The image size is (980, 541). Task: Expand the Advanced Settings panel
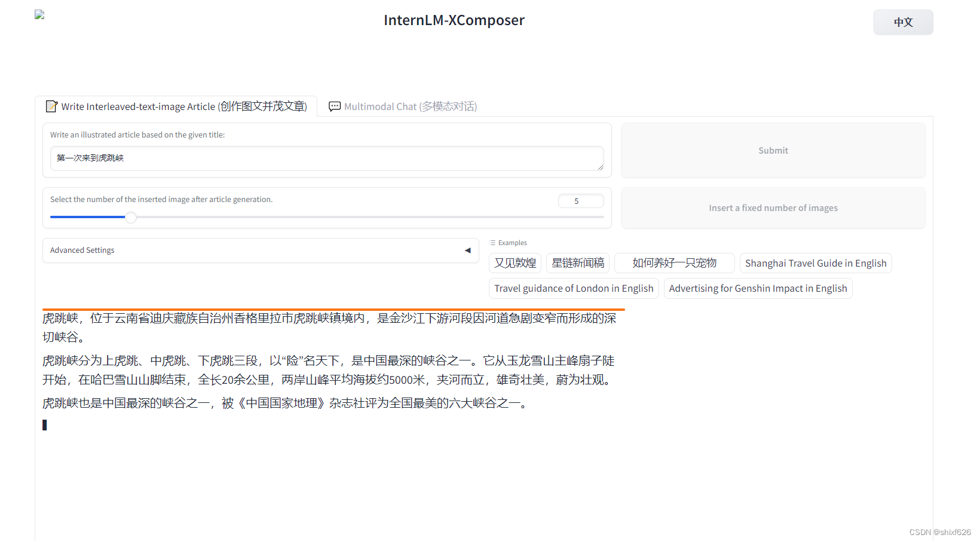coord(260,250)
